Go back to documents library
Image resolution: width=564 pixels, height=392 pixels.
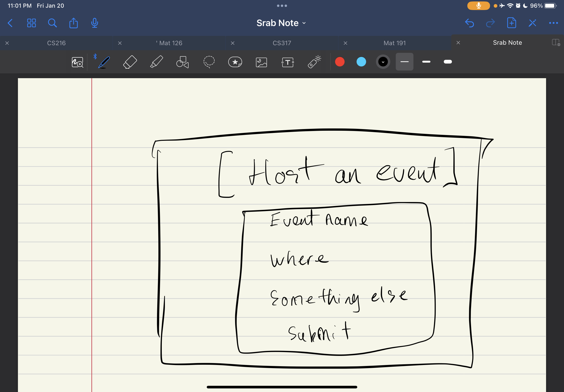(x=10, y=23)
